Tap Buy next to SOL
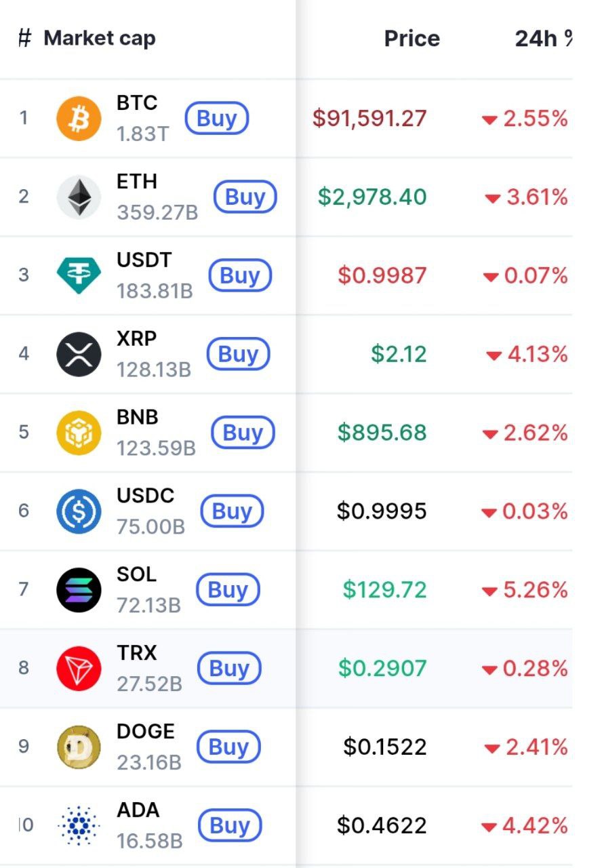This screenshot has height=868, width=602. [228, 590]
